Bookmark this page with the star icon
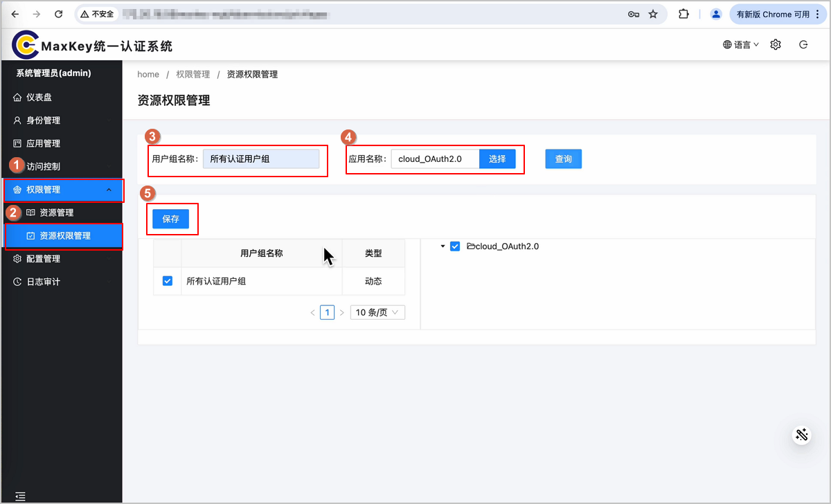Screen dimensions: 831x504 653,14
